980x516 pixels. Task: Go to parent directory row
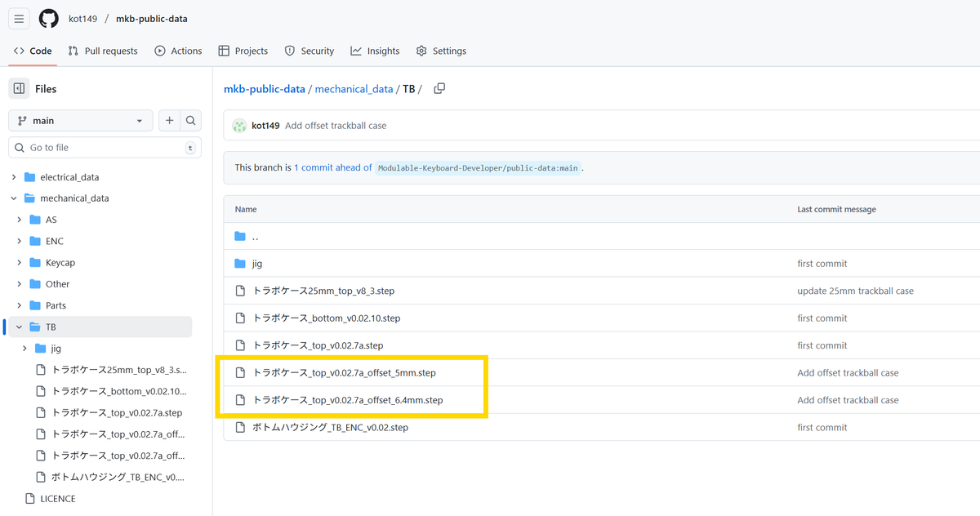click(256, 237)
